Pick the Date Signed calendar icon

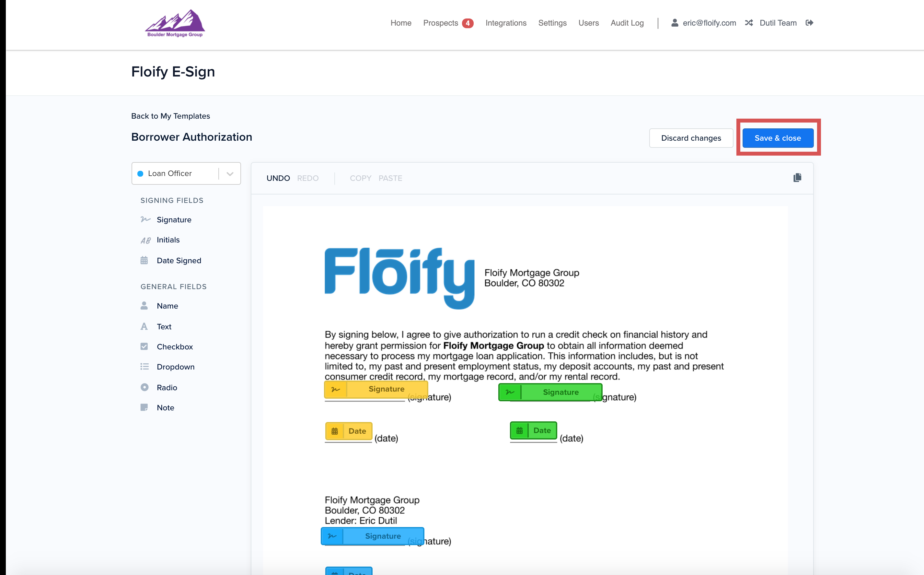pyautogui.click(x=144, y=261)
